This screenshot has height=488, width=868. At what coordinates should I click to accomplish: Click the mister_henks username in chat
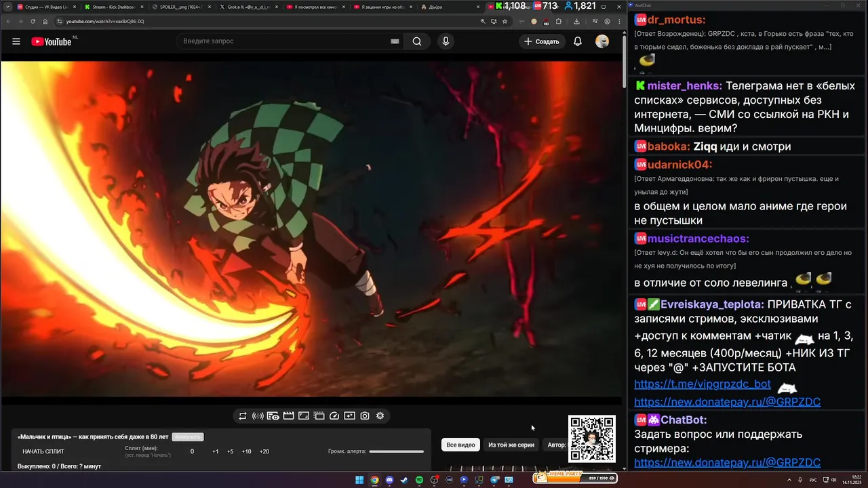pos(684,86)
